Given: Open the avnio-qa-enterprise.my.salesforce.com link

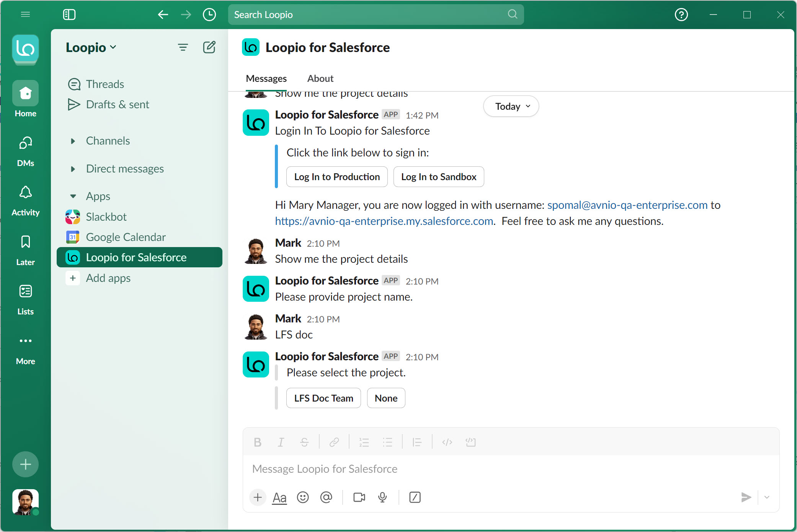Looking at the screenshot, I should (384, 221).
